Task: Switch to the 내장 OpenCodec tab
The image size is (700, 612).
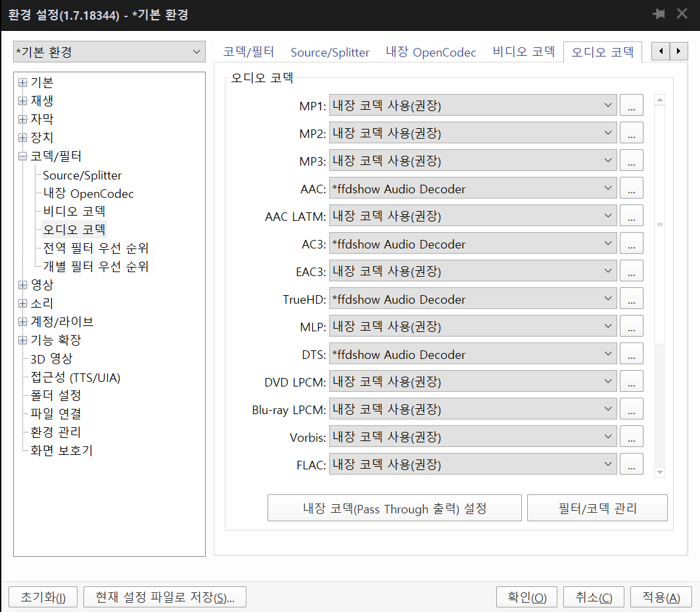Action: (x=431, y=52)
